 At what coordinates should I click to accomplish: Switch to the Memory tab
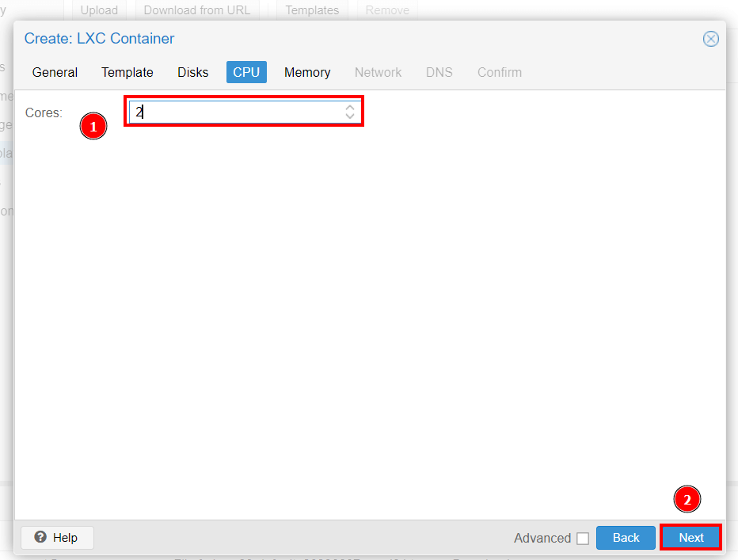click(x=307, y=72)
